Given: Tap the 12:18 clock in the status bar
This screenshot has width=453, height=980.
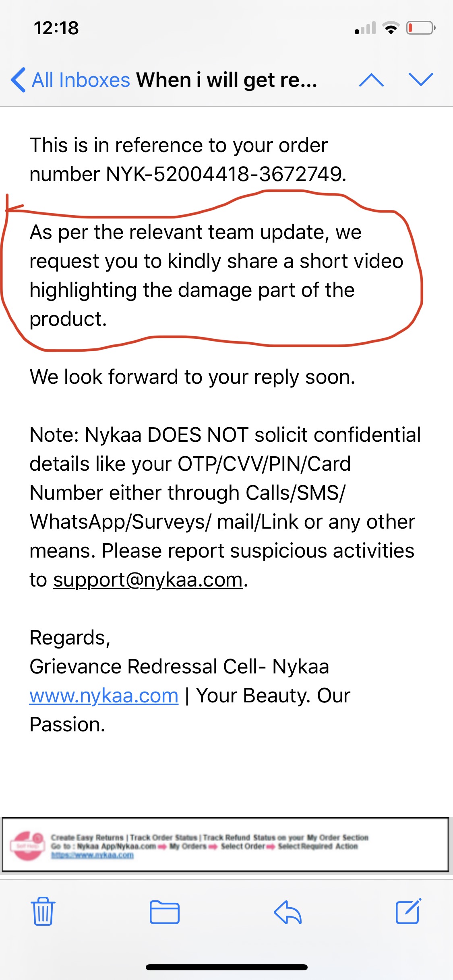Looking at the screenshot, I should [x=56, y=28].
